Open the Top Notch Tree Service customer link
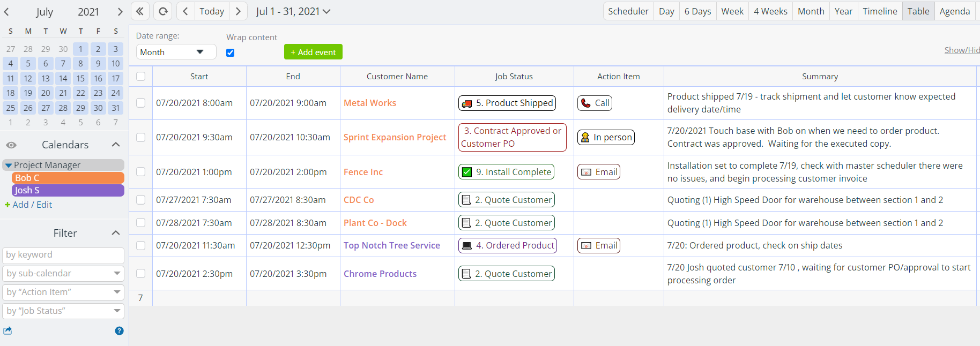 392,245
